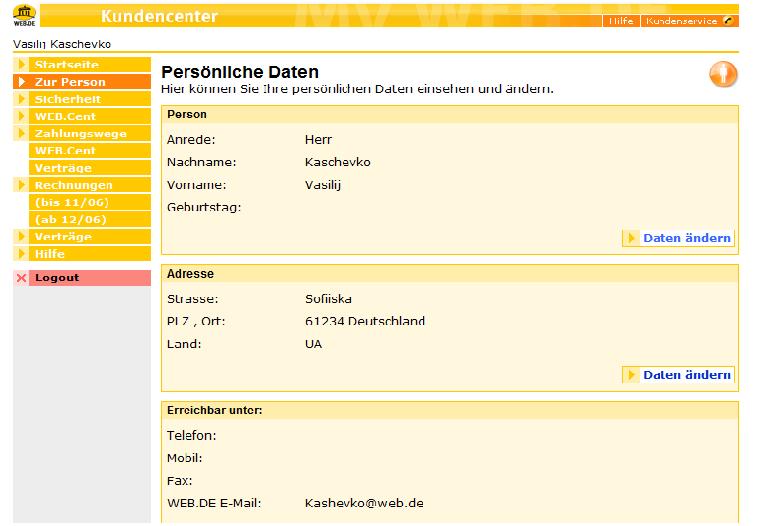Open the Sicherheit sidebar section
This screenshot has height=526, width=783.
68,99
